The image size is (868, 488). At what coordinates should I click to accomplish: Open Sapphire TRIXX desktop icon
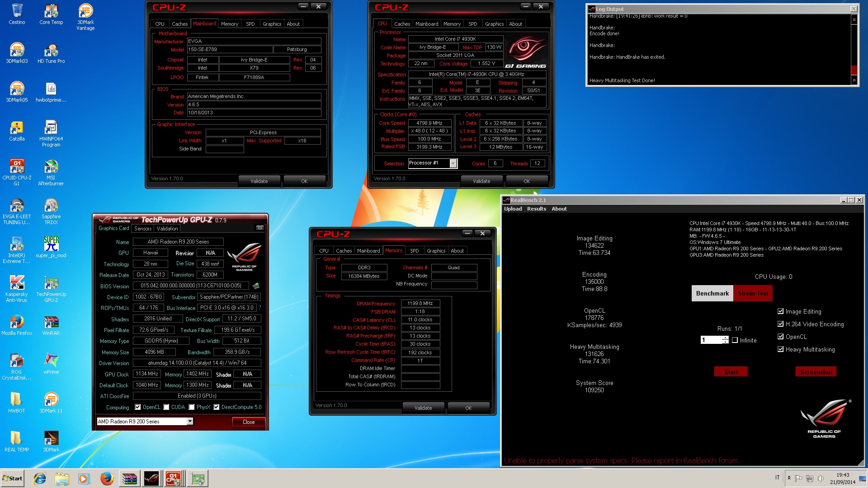51,211
